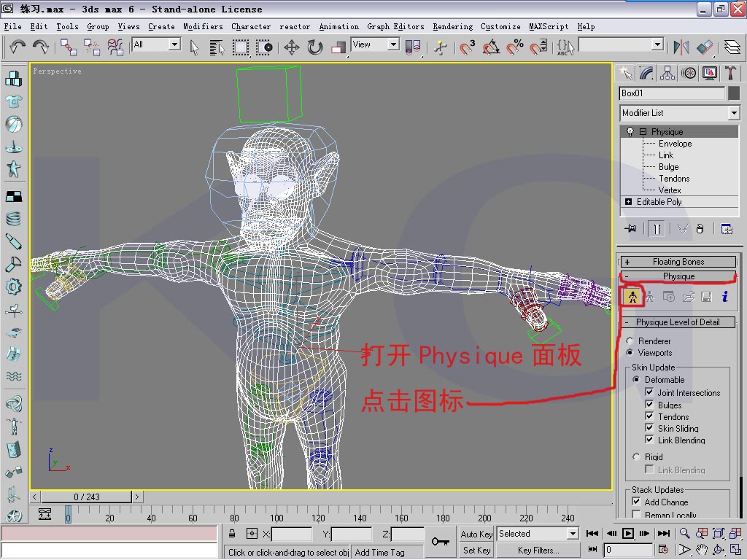
Task: Click the Add Time Tag field
Action: tap(387, 552)
